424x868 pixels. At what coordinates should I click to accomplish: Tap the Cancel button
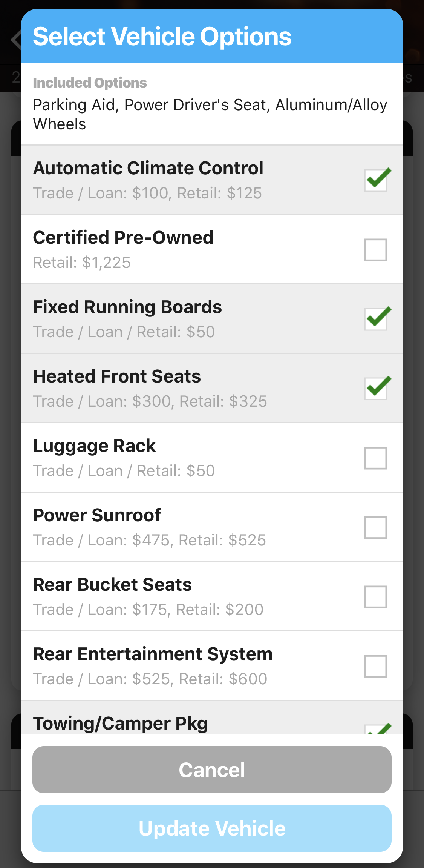(x=212, y=769)
